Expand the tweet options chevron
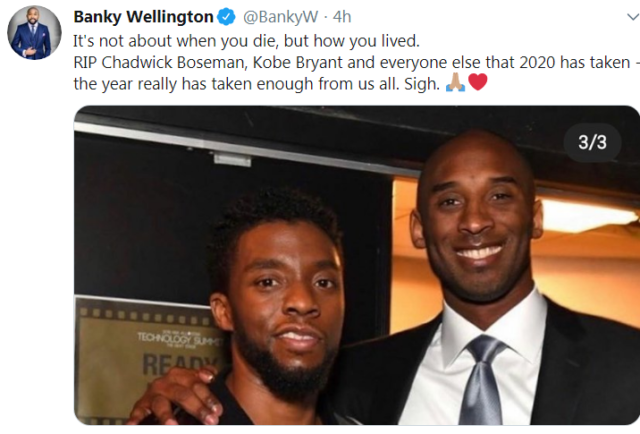This screenshot has height=434, width=640. click(633, 17)
